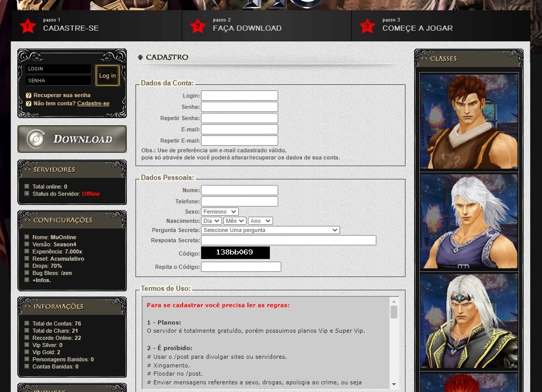Click the "# Xingamento." rule line
The image size is (542, 392).
pos(168,365)
